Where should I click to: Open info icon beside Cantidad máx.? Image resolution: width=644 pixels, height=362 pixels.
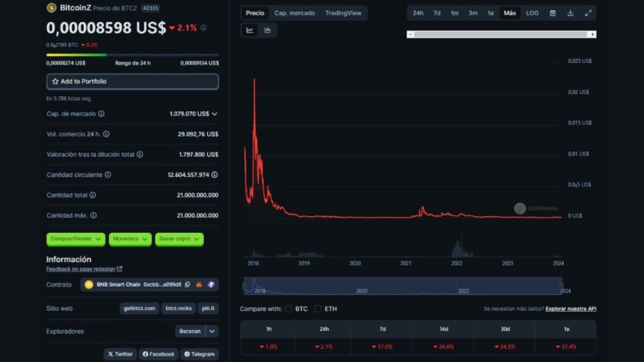(94, 215)
